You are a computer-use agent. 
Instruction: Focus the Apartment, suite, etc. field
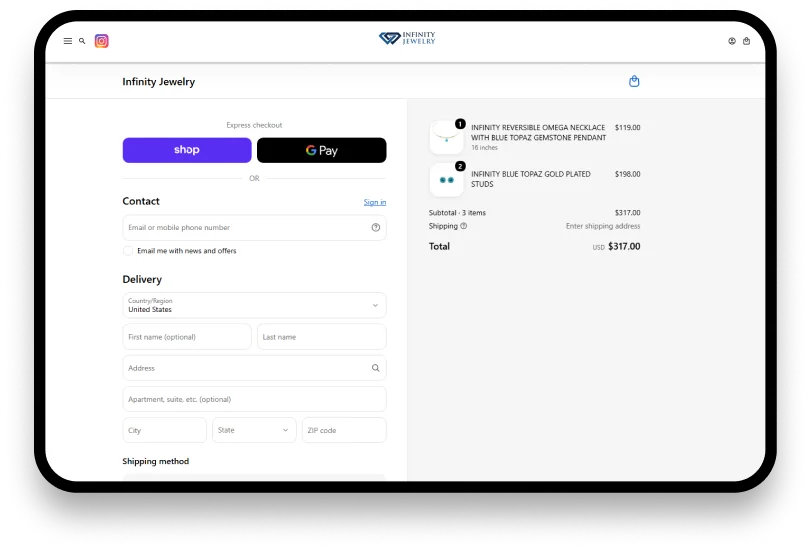pyautogui.click(x=254, y=399)
